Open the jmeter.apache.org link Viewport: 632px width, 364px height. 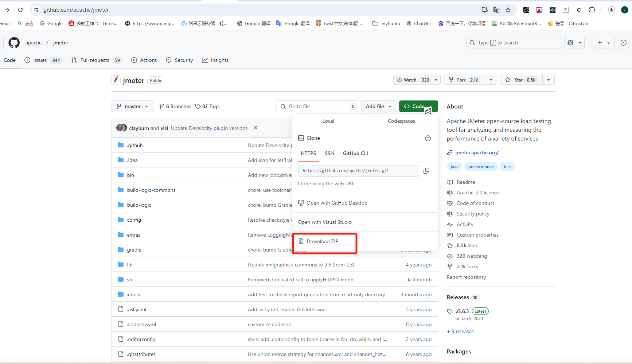click(477, 153)
